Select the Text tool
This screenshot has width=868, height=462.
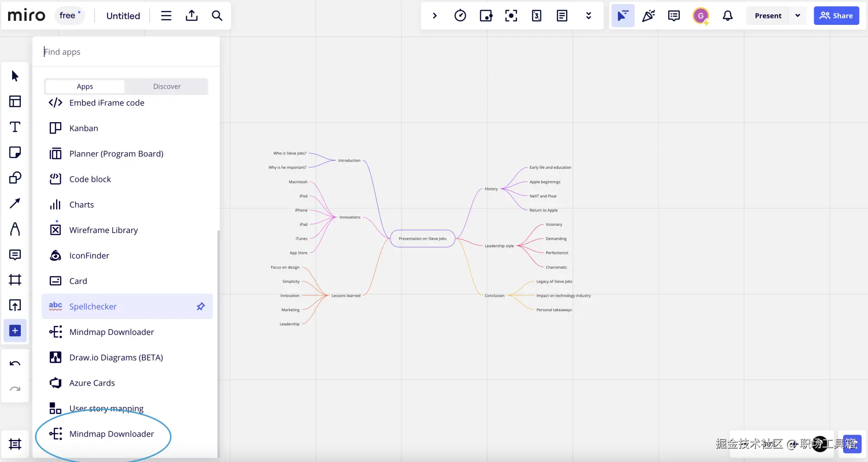click(x=15, y=127)
